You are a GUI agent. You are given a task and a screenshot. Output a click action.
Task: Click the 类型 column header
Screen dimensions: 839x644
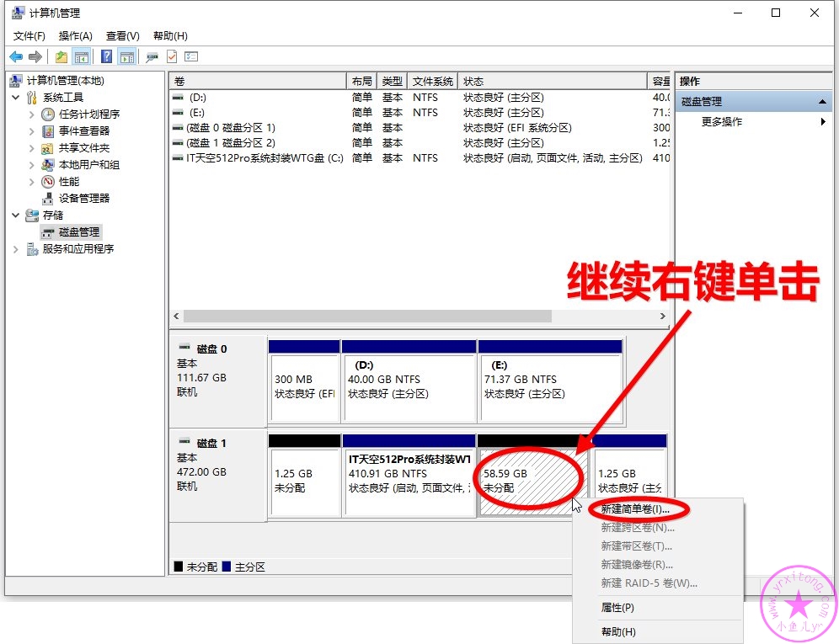point(393,82)
